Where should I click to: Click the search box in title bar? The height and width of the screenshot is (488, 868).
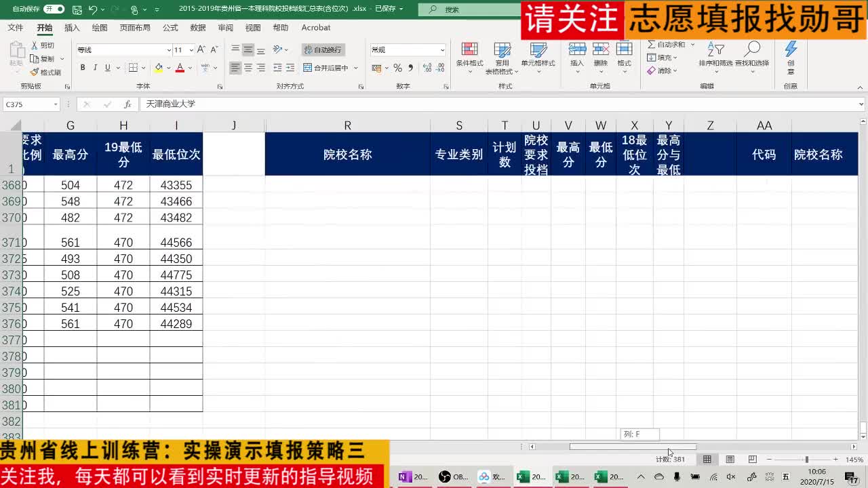point(469,9)
